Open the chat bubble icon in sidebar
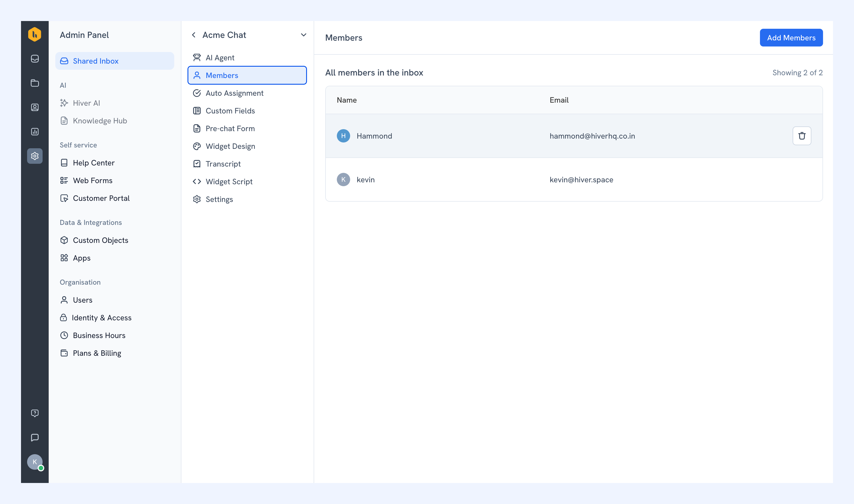This screenshot has width=854, height=504. coord(35,437)
